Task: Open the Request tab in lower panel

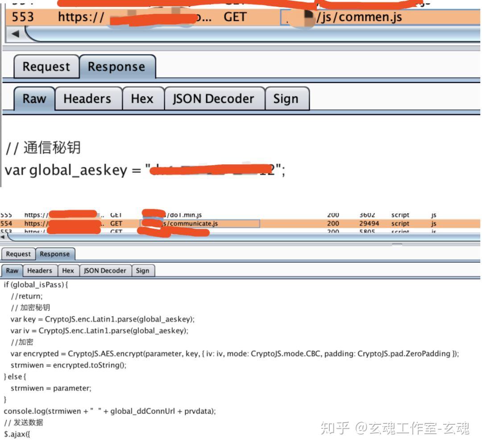Action: point(18,254)
